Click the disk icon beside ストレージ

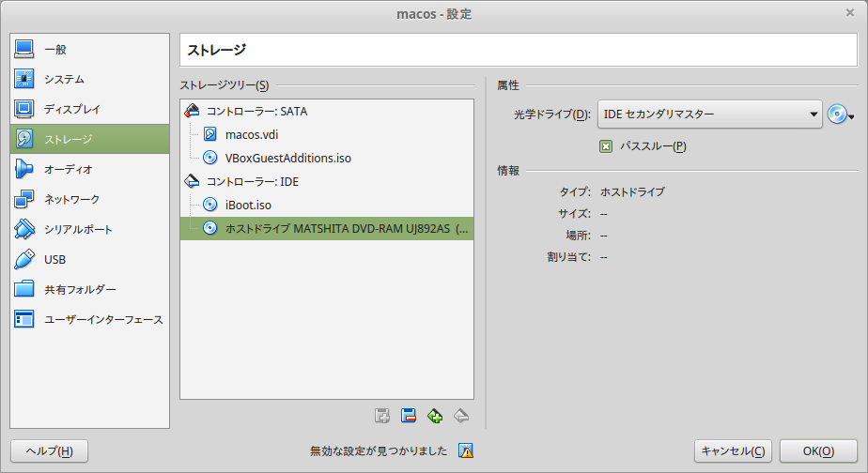(24, 139)
